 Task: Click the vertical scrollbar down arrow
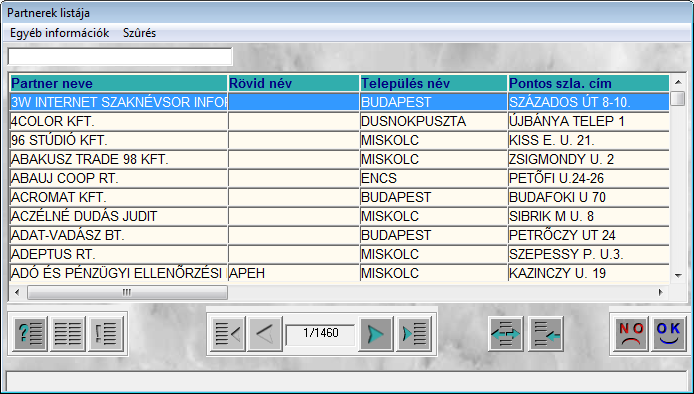(678, 276)
